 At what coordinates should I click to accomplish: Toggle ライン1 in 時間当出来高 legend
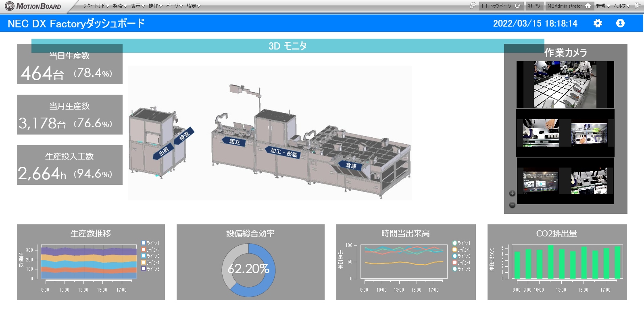click(461, 243)
